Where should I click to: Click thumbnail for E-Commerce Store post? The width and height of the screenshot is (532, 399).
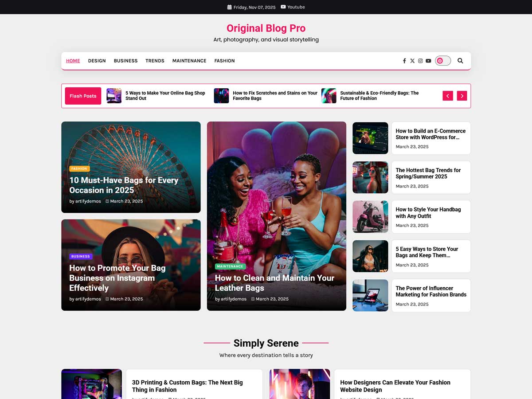370,138
